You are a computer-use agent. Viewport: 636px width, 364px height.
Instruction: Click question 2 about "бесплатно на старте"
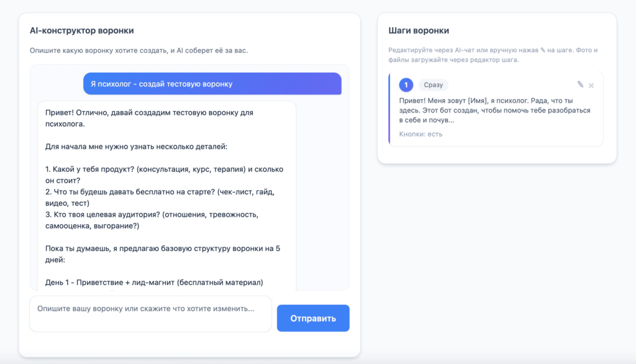(x=160, y=198)
